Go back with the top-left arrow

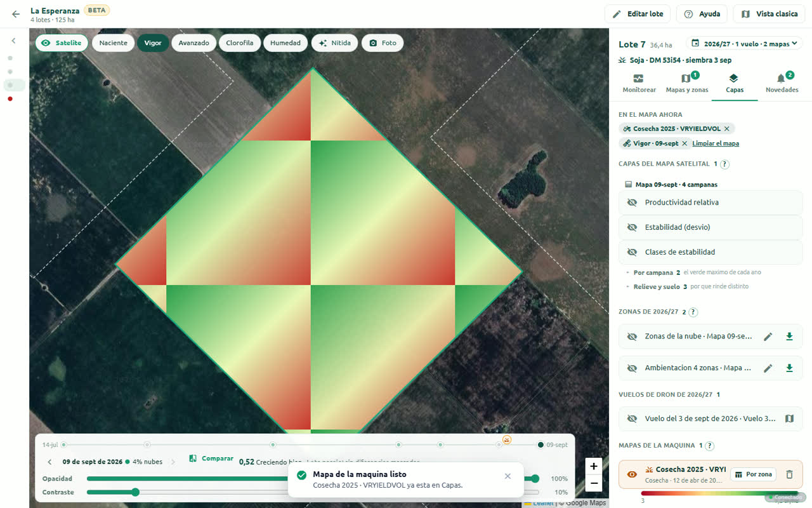click(x=16, y=14)
